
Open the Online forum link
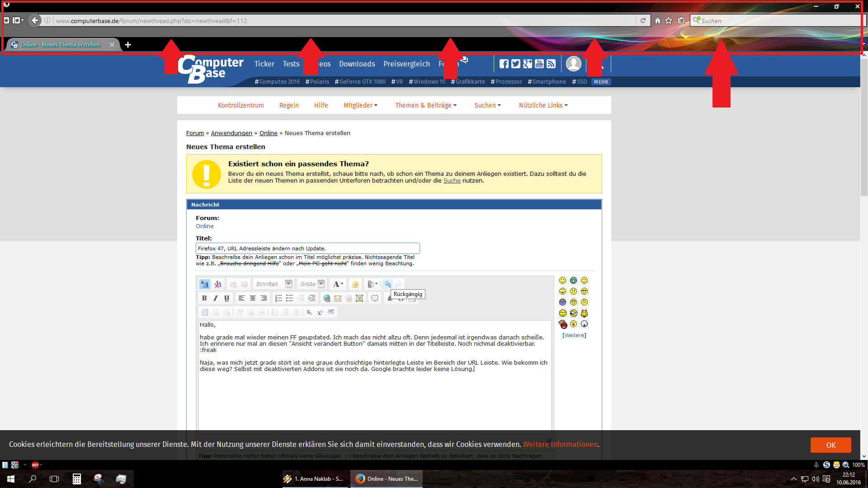205,226
